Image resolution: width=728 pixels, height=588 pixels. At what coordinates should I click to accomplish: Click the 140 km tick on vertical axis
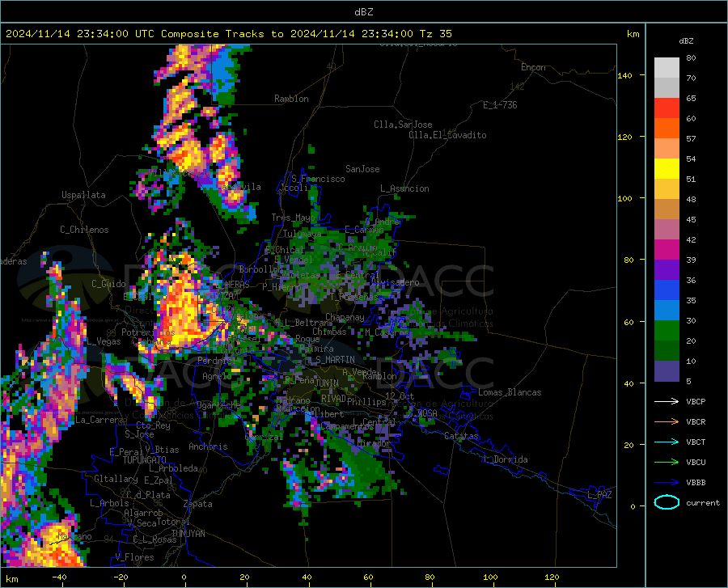coord(624,75)
